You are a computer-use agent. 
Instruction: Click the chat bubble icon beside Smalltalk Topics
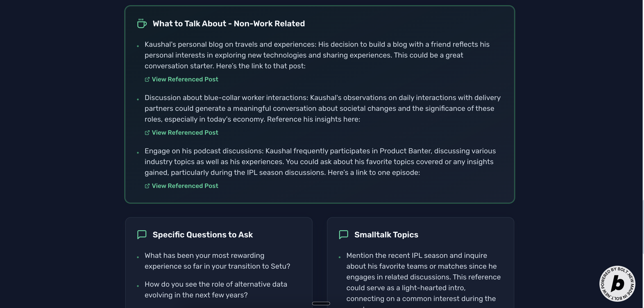[343, 235]
